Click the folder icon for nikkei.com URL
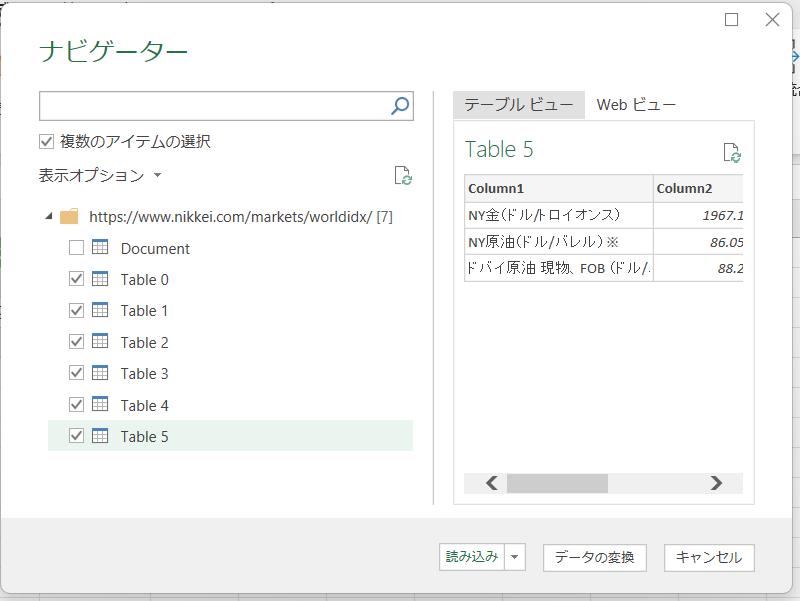This screenshot has height=601, width=800. pyautogui.click(x=69, y=216)
